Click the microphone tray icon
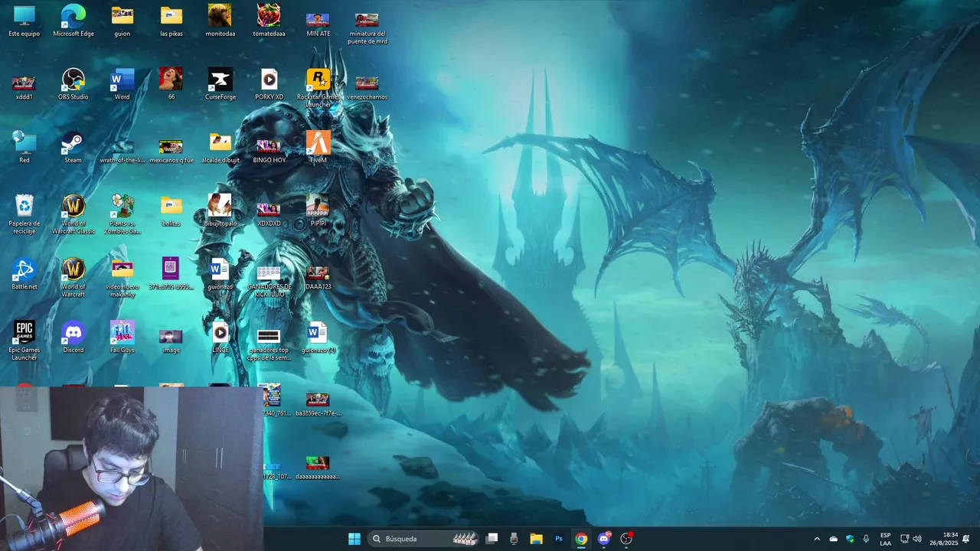Viewport: 980px width, 551px height. pos(866,539)
